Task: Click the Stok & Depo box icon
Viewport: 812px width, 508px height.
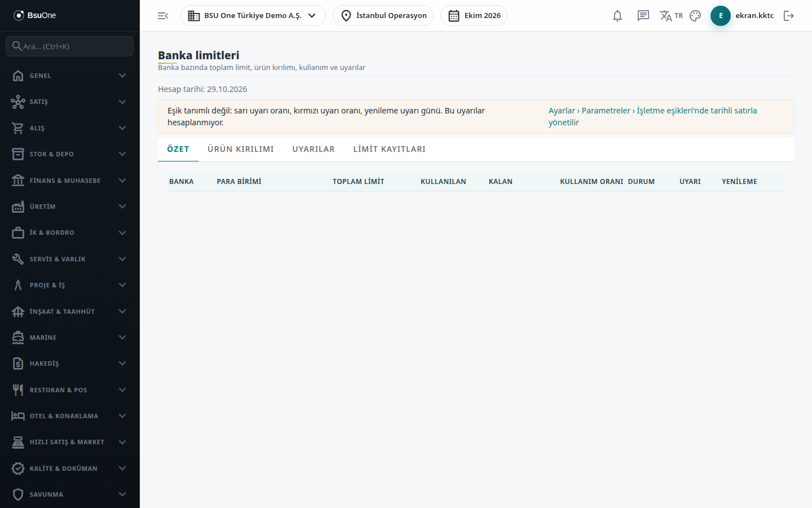Action: point(18,154)
